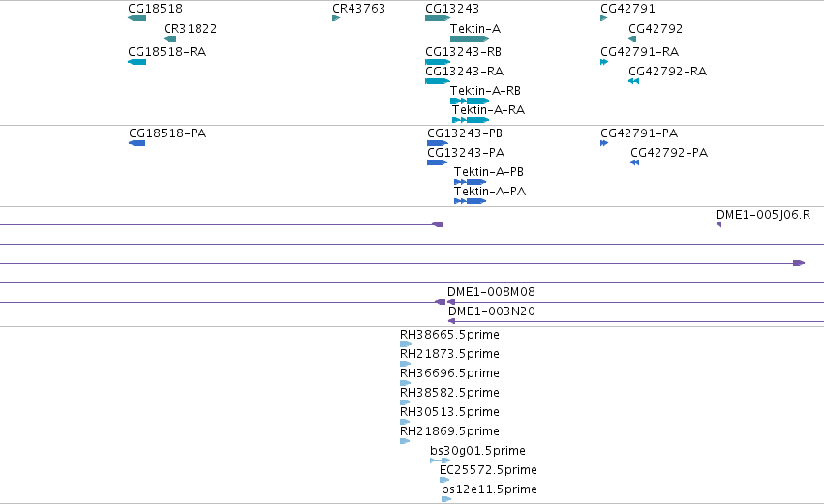The width and height of the screenshot is (824, 504).
Task: Click the Tektin-A-PB label text
Action: [489, 172]
